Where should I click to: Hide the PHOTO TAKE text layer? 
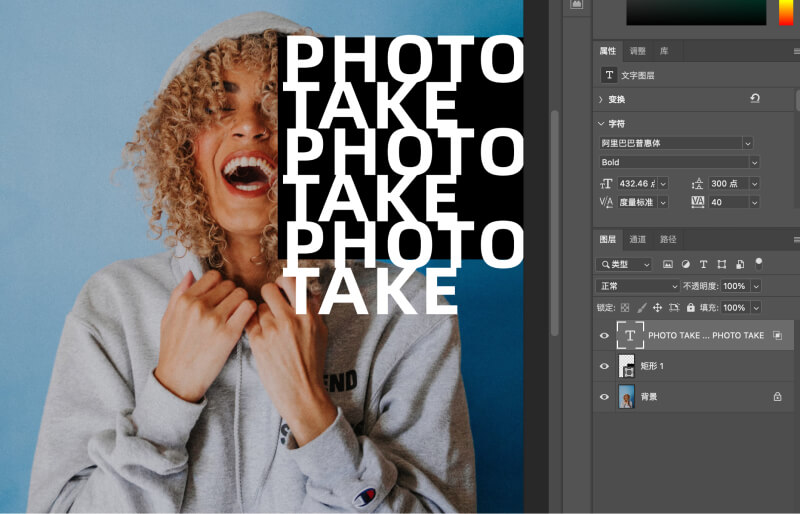(603, 336)
